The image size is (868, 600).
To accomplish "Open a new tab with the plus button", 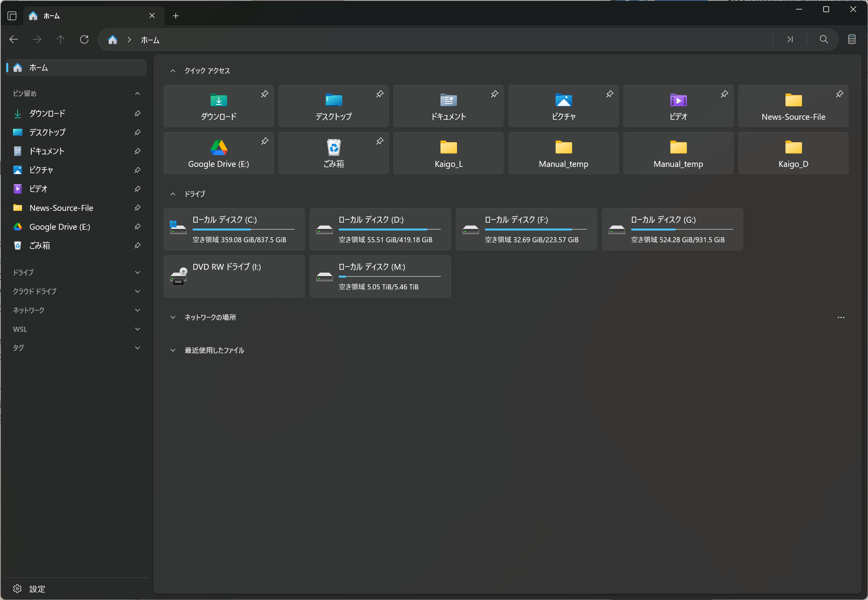I will coord(176,16).
